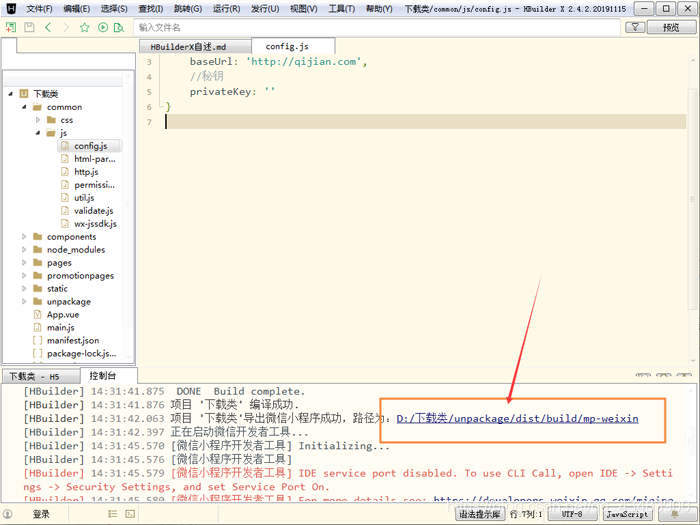Open the mp-weixin output path link
Viewport: 700px width, 525px height.
click(x=517, y=418)
